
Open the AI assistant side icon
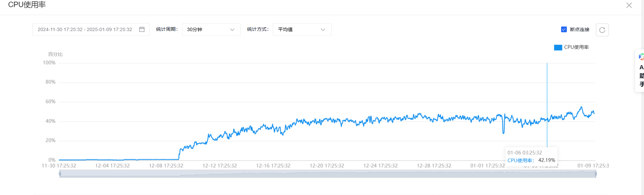click(641, 56)
